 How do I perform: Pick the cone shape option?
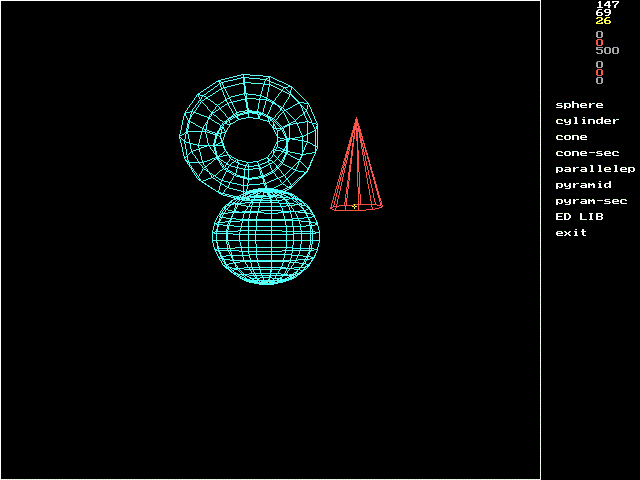click(571, 137)
